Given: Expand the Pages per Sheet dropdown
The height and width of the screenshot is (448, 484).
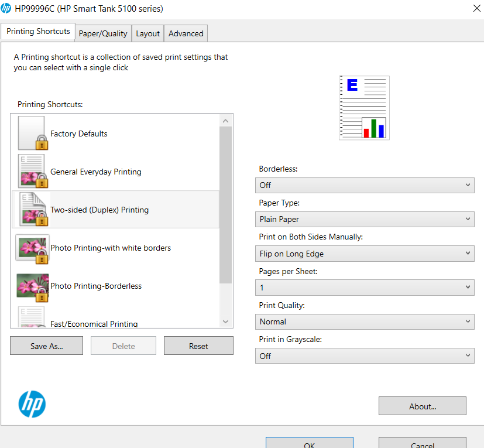Looking at the screenshot, I should tap(365, 288).
